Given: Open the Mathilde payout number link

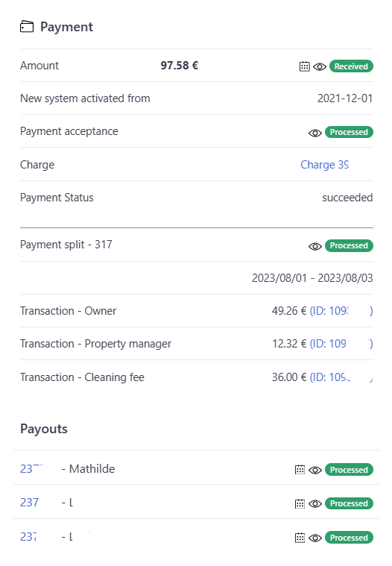Looking at the screenshot, I should click(x=32, y=469).
